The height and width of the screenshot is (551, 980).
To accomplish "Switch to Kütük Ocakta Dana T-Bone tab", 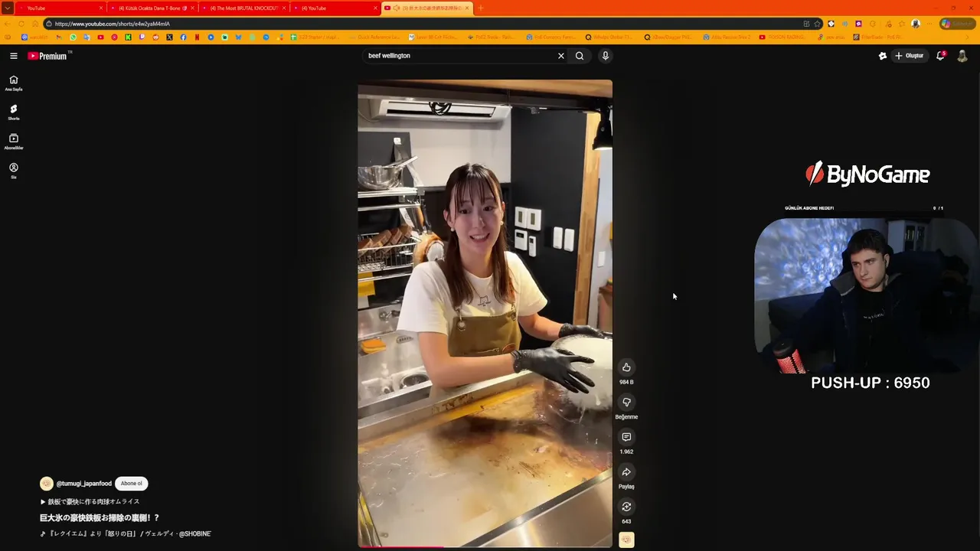I will pyautogui.click(x=152, y=8).
